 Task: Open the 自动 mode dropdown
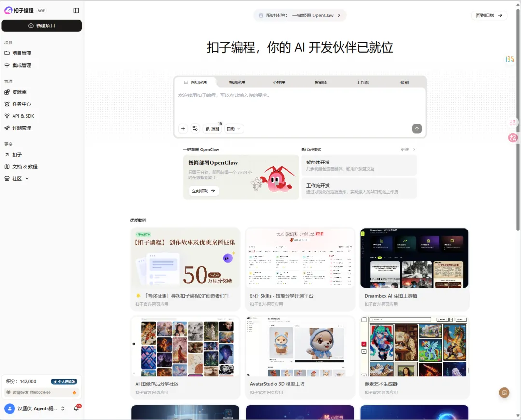point(234,128)
